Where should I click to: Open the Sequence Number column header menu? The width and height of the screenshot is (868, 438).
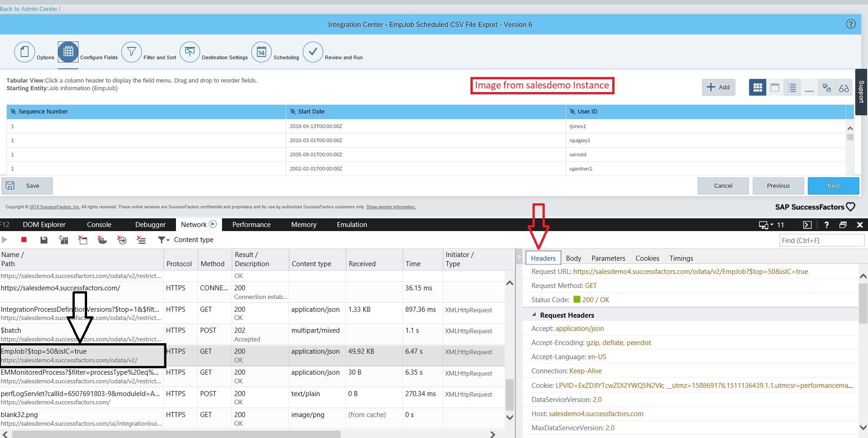(146, 112)
